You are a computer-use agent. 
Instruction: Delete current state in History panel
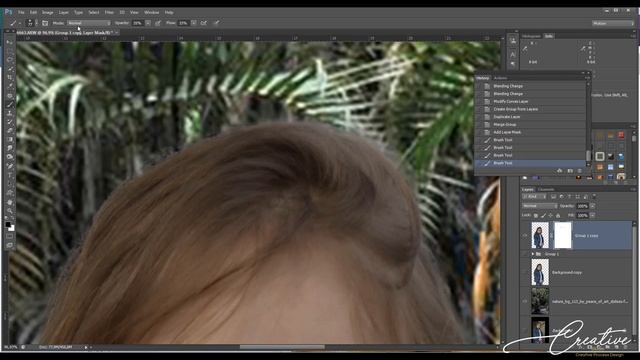click(x=580, y=171)
